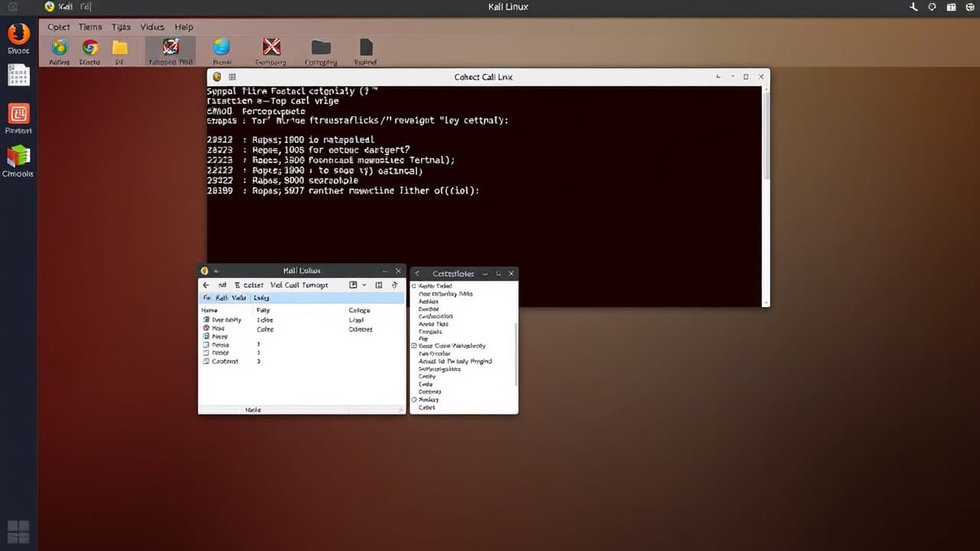Screen dimensions: 980x551
Task: Click the refresh button at the toolbar's right side
Action: point(394,285)
